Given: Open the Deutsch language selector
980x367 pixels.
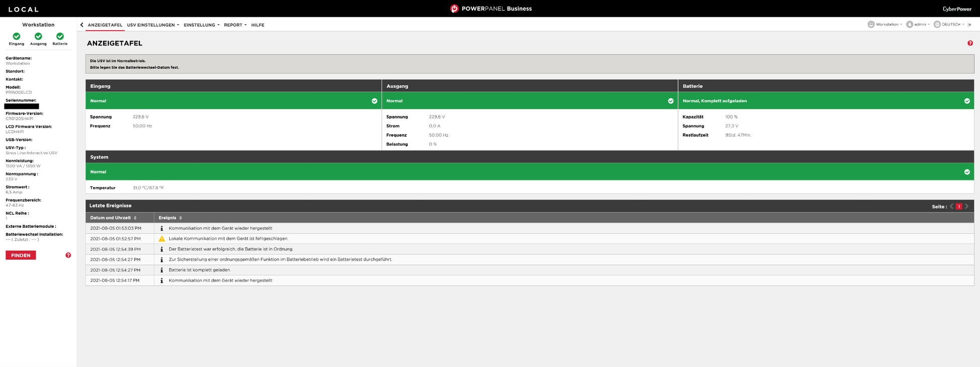Looking at the screenshot, I should click(949, 24).
